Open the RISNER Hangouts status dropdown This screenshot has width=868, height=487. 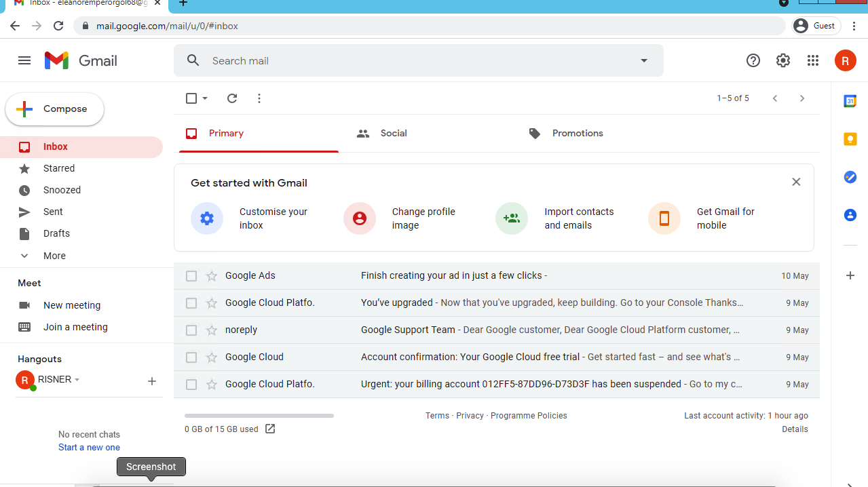pos(77,380)
